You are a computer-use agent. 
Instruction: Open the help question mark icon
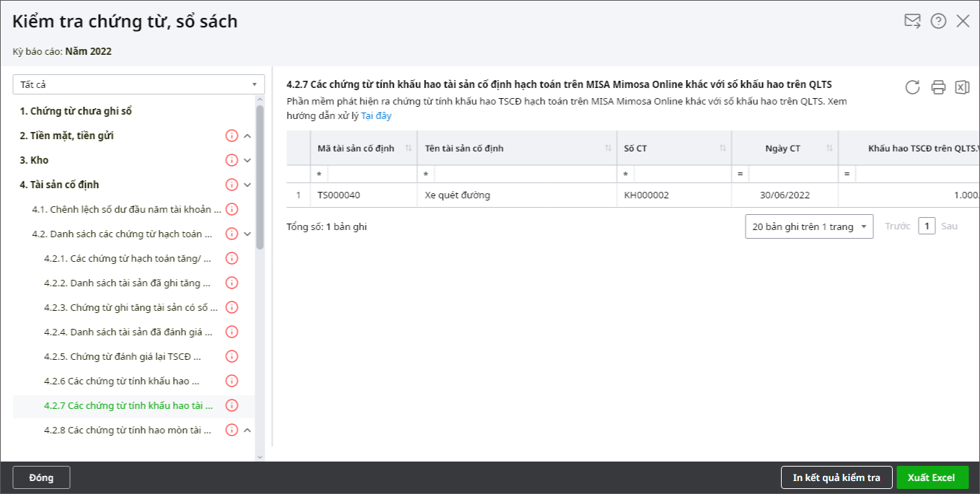coord(938,21)
